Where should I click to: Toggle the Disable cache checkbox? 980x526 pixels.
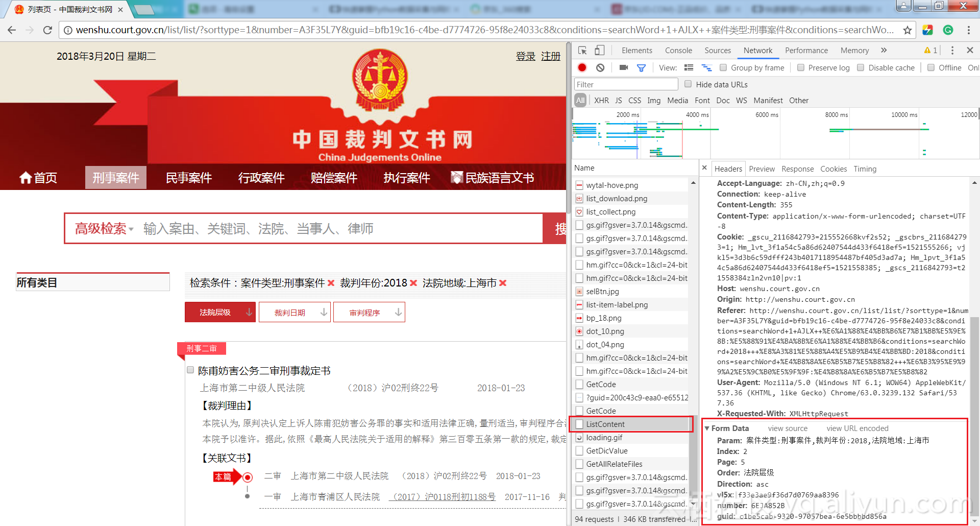(x=861, y=67)
